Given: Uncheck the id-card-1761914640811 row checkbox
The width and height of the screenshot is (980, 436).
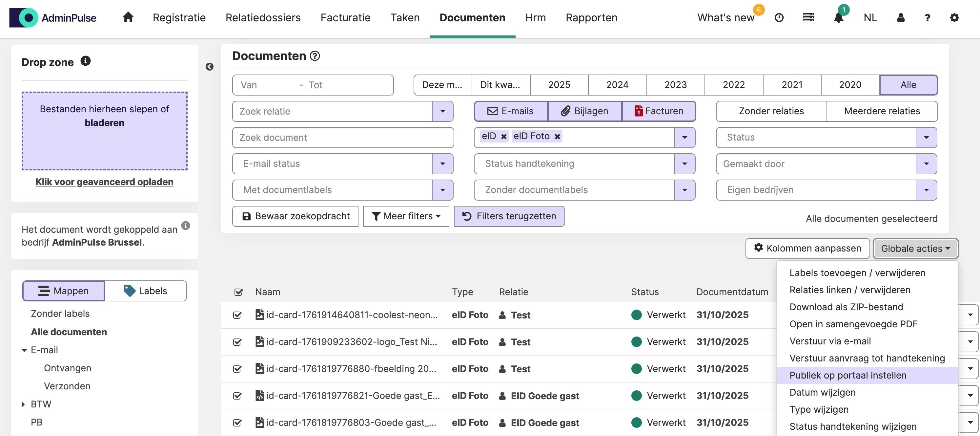Looking at the screenshot, I should [x=237, y=315].
